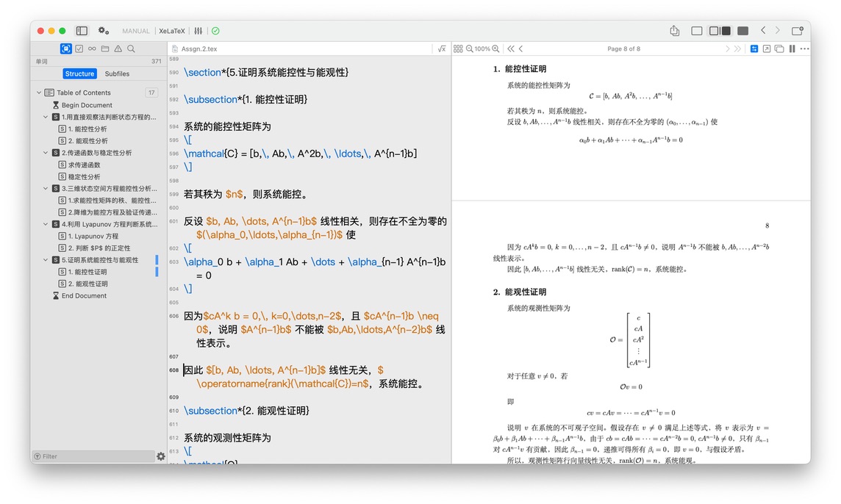Screen dimensions: 841x504
Task: Open the math symbols square-root button
Action: click(442, 48)
